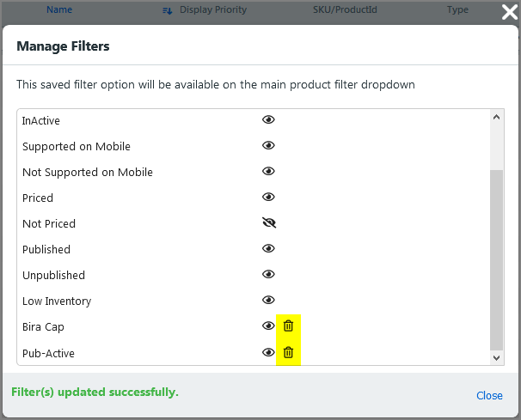
Task: Click the Display Priority sort icon
Action: (167, 10)
